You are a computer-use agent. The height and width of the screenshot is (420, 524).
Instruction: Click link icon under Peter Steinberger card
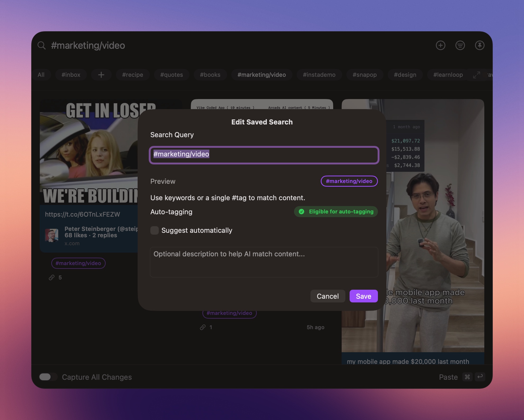(x=52, y=277)
